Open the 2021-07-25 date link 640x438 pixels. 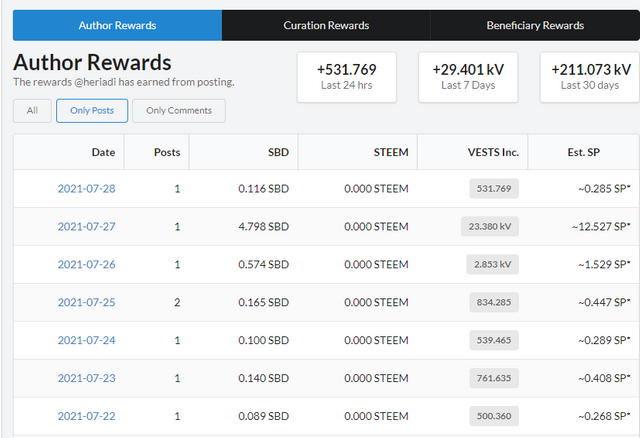(x=87, y=302)
